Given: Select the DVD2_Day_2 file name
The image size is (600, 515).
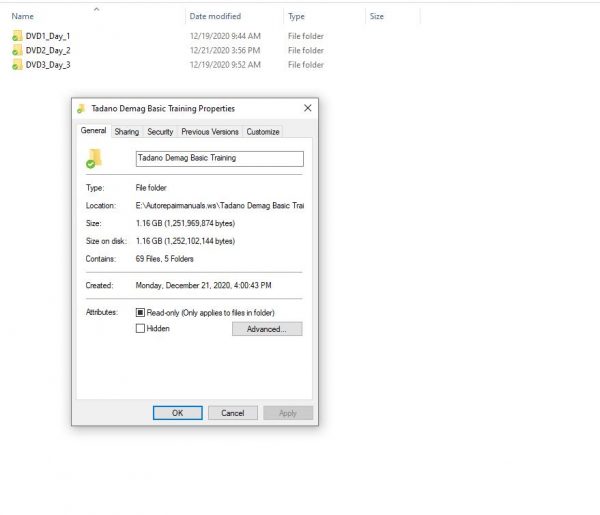Looking at the screenshot, I should tap(48, 50).
